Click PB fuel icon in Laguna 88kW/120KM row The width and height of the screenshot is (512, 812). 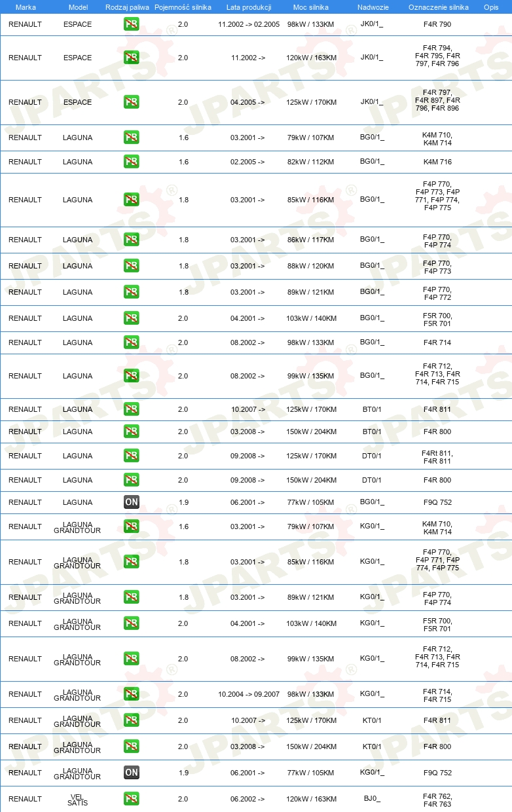[x=132, y=266]
